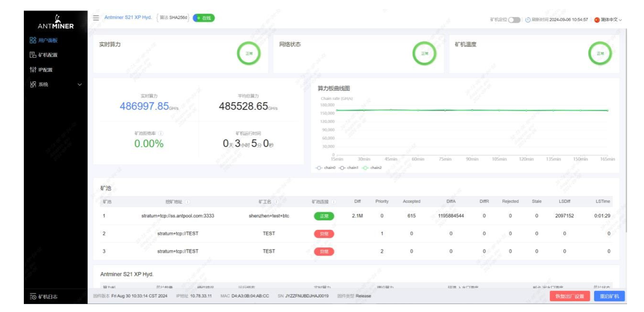Image resolution: width=644 pixels, height=312 pixels.
Task: Click the 矿池连接 column info icon
Action: click(335, 201)
